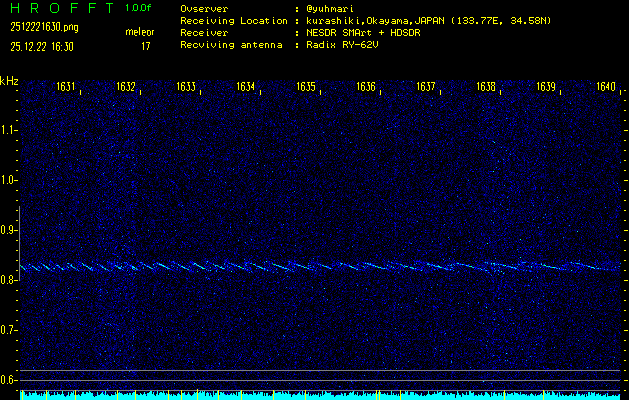Viewport: 629px width, 400px height.
Task: Click the kHz axis unit label
Action: pyautogui.click(x=9, y=81)
